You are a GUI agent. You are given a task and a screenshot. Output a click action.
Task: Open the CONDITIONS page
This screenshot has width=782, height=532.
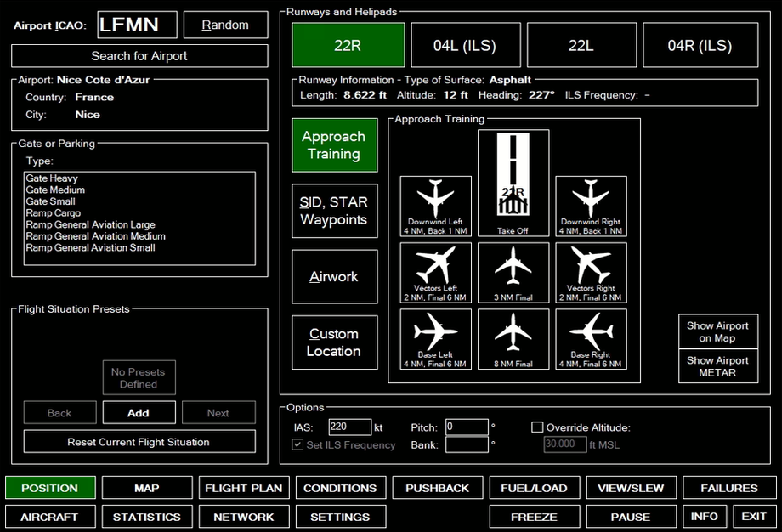(x=341, y=488)
